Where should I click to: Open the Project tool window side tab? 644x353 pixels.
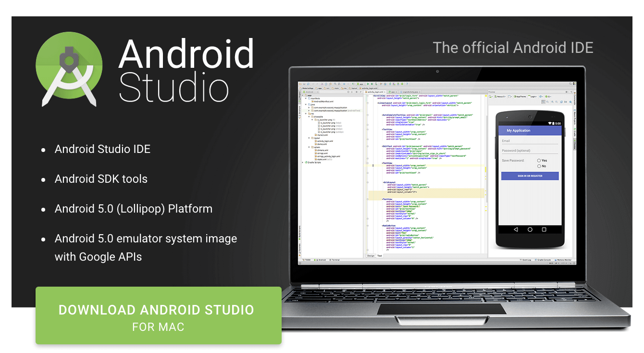tap(299, 96)
